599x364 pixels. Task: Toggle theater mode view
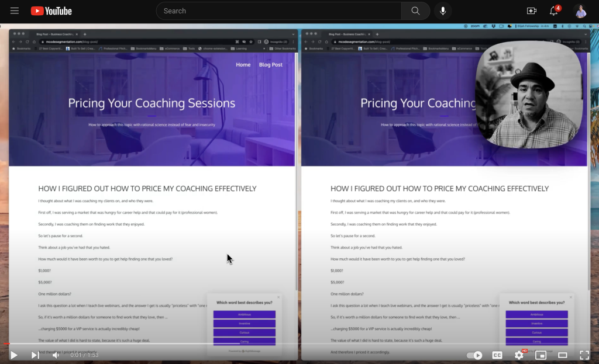click(563, 355)
